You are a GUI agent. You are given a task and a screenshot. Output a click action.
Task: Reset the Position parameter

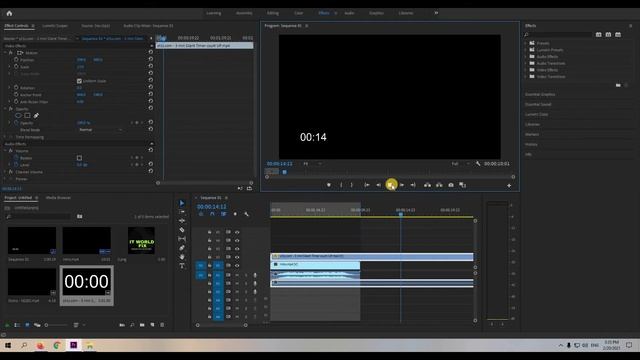pos(151,59)
